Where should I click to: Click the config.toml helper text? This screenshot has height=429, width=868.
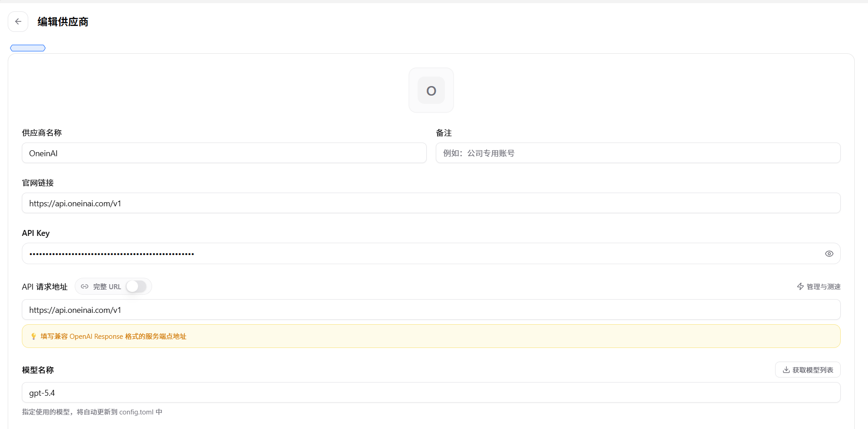(92, 412)
